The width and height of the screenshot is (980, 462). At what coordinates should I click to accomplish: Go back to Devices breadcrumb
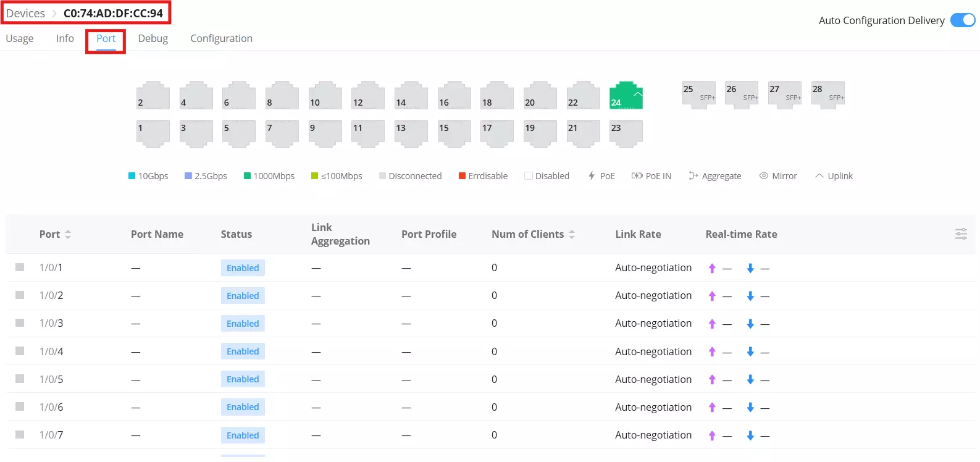(x=25, y=13)
